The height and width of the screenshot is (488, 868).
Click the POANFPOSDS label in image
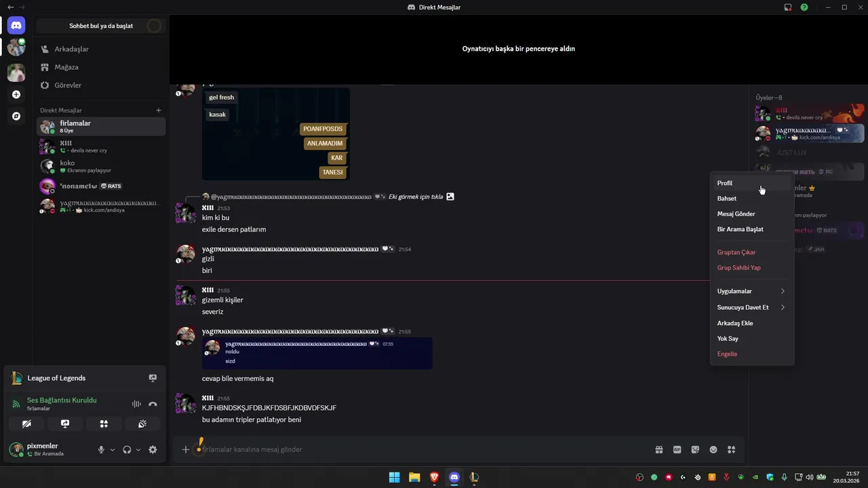pos(323,129)
